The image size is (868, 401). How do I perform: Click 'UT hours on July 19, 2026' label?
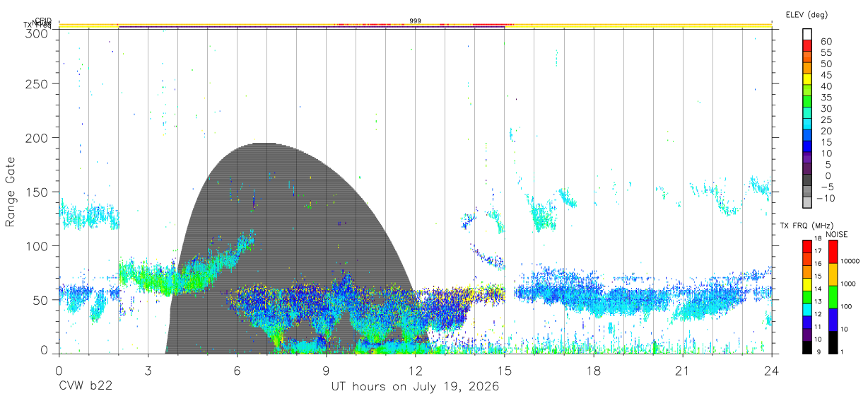pos(416,387)
